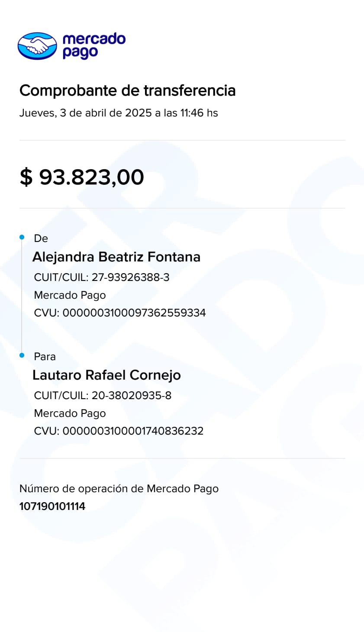Select operation number 107190101114
The width and height of the screenshot is (364, 632).
click(52, 506)
